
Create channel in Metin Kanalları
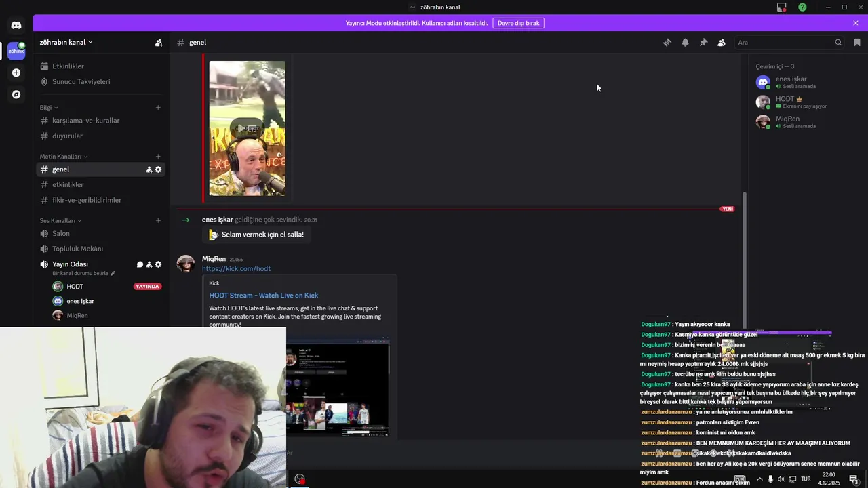(x=158, y=157)
